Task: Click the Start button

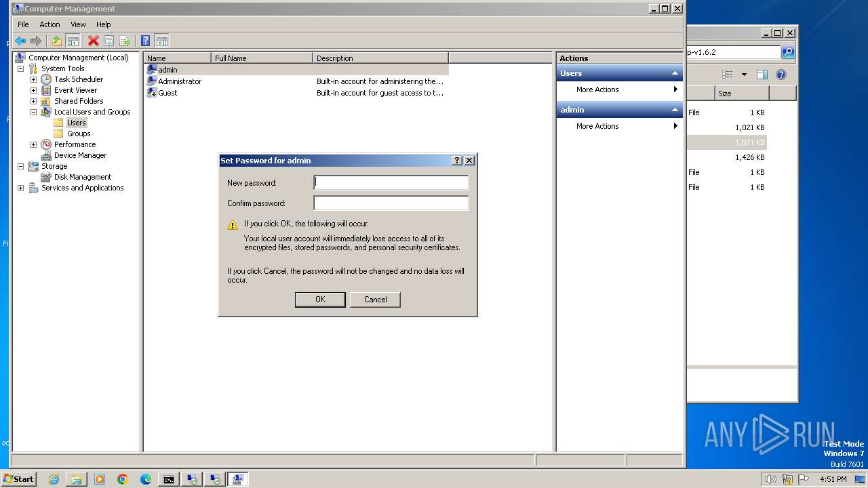Action: 18,479
